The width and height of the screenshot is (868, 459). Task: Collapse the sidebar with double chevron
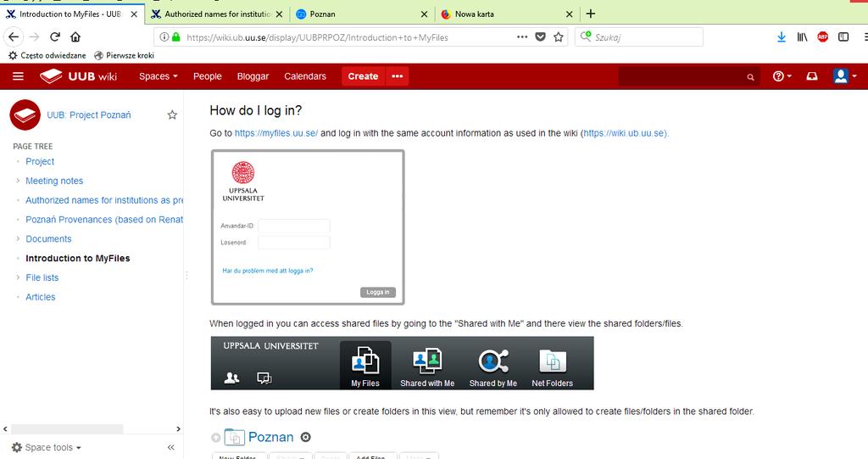[171, 447]
